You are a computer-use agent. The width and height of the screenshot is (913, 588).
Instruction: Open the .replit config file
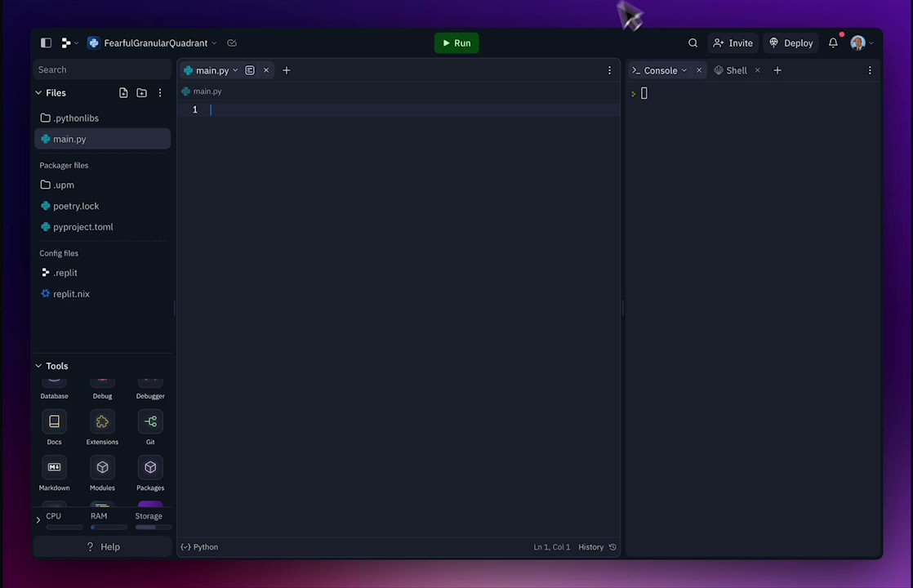point(102,273)
